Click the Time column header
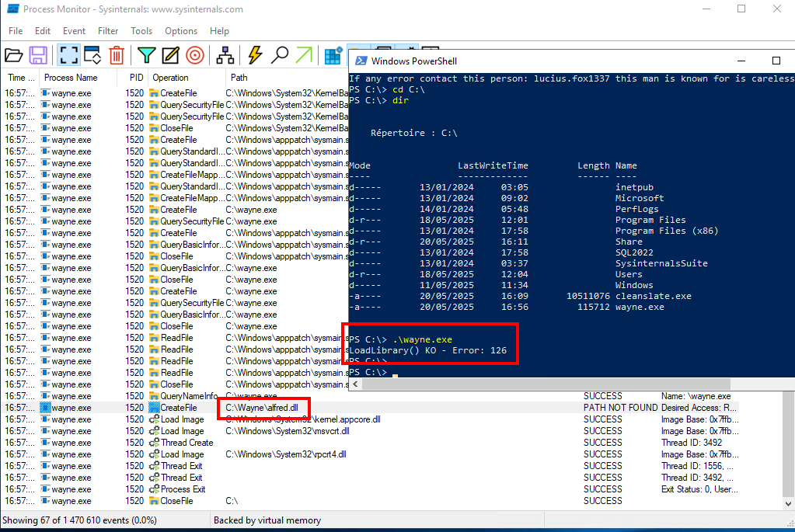 (x=21, y=78)
